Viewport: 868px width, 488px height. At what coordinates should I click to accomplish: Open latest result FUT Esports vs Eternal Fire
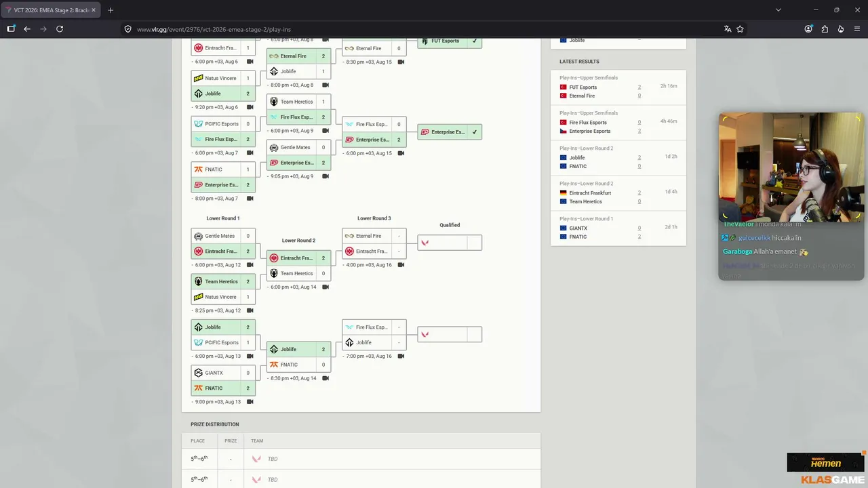coord(618,87)
